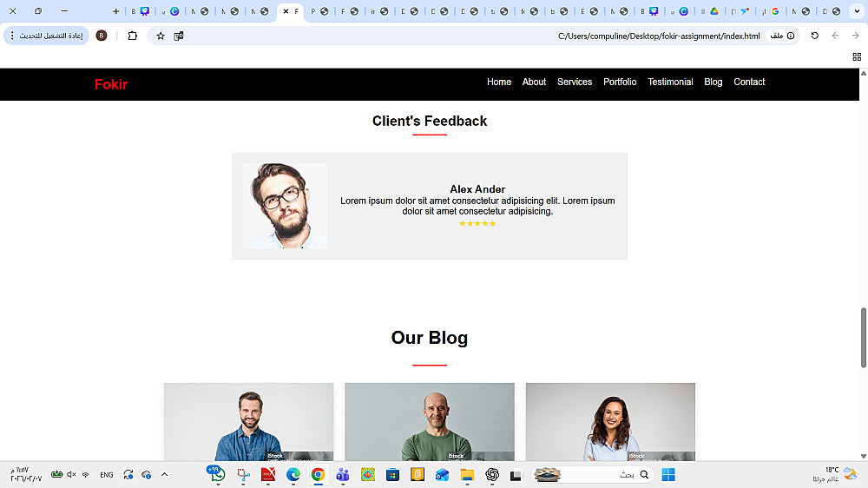The height and width of the screenshot is (488, 868).
Task: Open the Contact nav link
Action: (749, 82)
